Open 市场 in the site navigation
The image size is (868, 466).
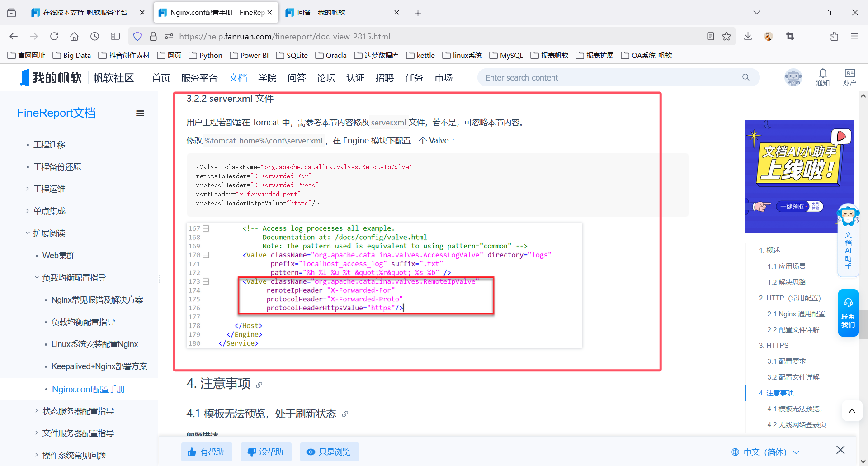coord(443,78)
